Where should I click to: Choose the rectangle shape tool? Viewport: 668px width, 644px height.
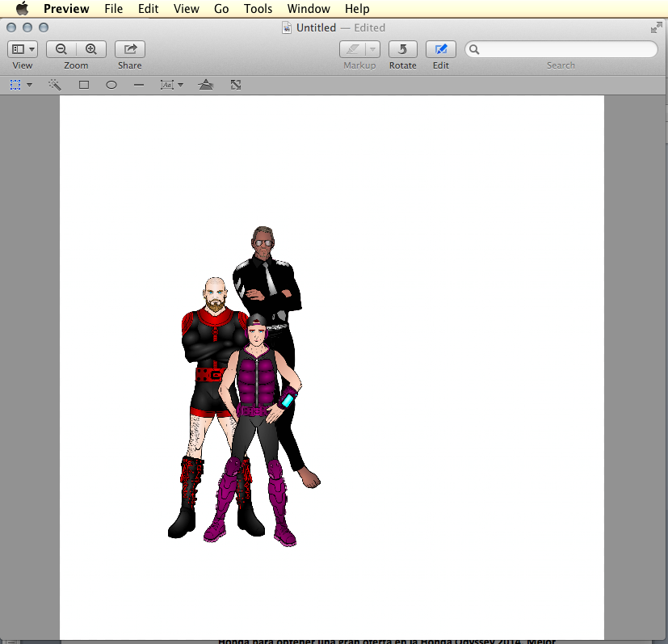[x=84, y=84]
